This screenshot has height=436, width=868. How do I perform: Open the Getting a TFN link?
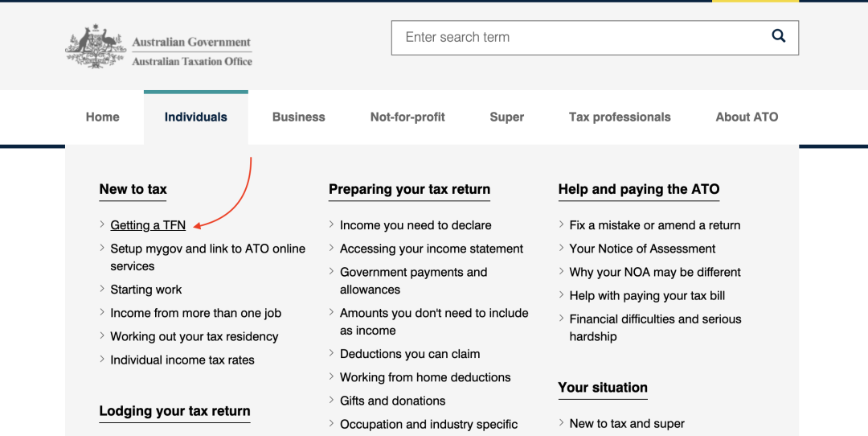148,225
